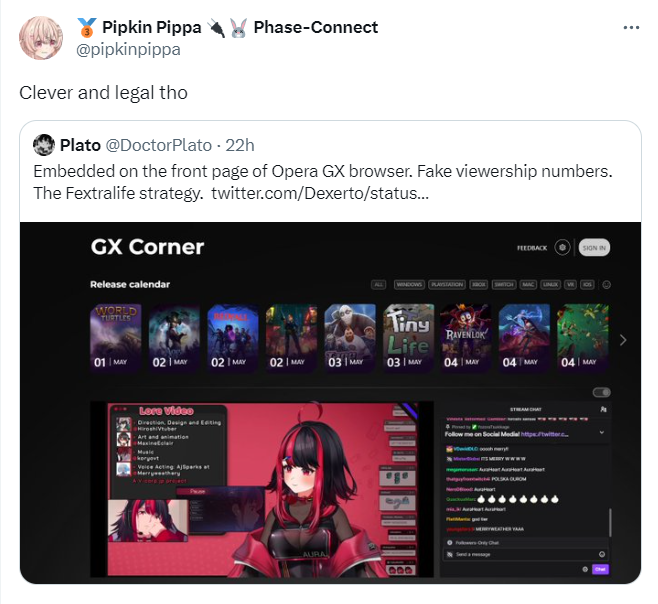The image size is (658, 604).
Task: Click the stream chat users icon
Action: pos(603,409)
